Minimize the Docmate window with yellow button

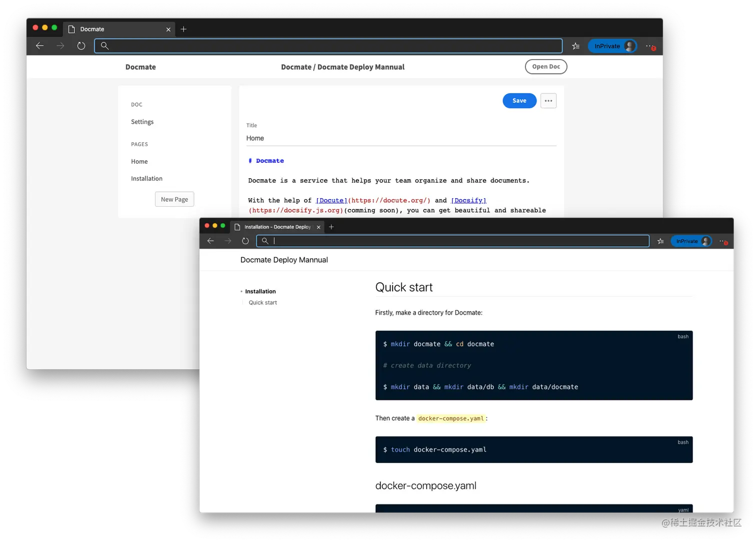[45, 28]
